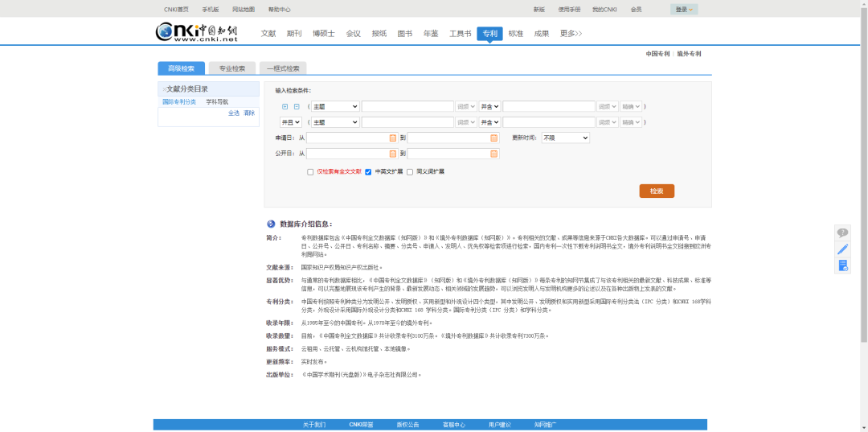Collapse the 文献分类目录 panel header
Image resolution: width=868 pixels, height=432 pixels.
209,88
